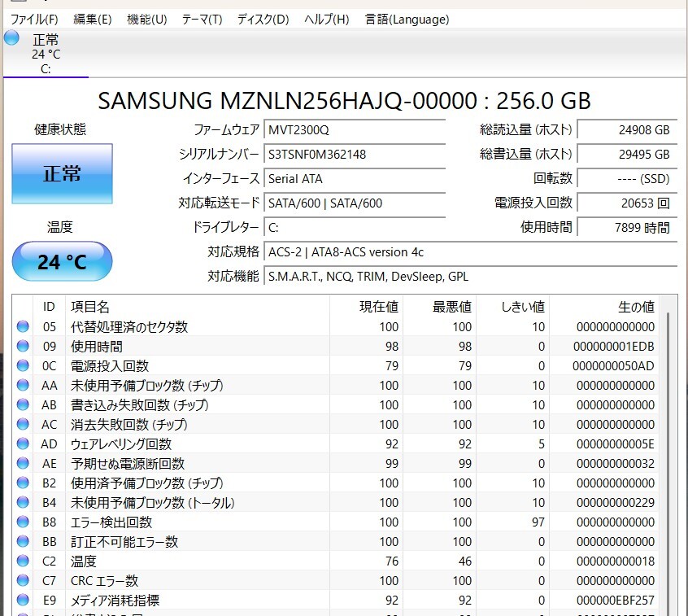
Task: Select CRC エラー数 row name
Action: [x=104, y=581]
